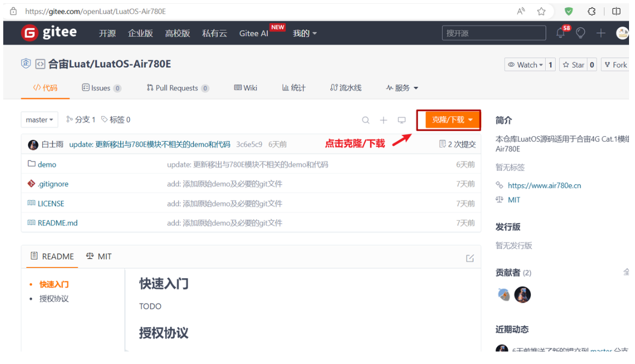
Task: Click 私有云 in the top navigation
Action: click(x=215, y=34)
